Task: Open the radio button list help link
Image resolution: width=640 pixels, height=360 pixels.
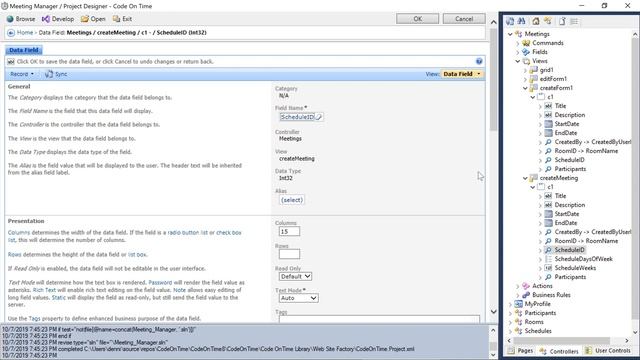Action: [x=187, y=233]
